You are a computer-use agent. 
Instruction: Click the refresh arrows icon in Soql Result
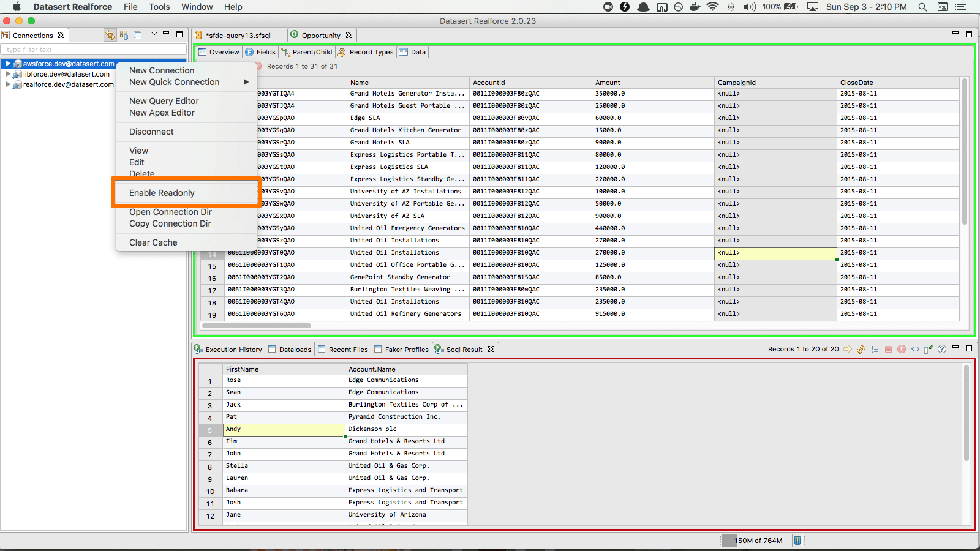(861, 349)
